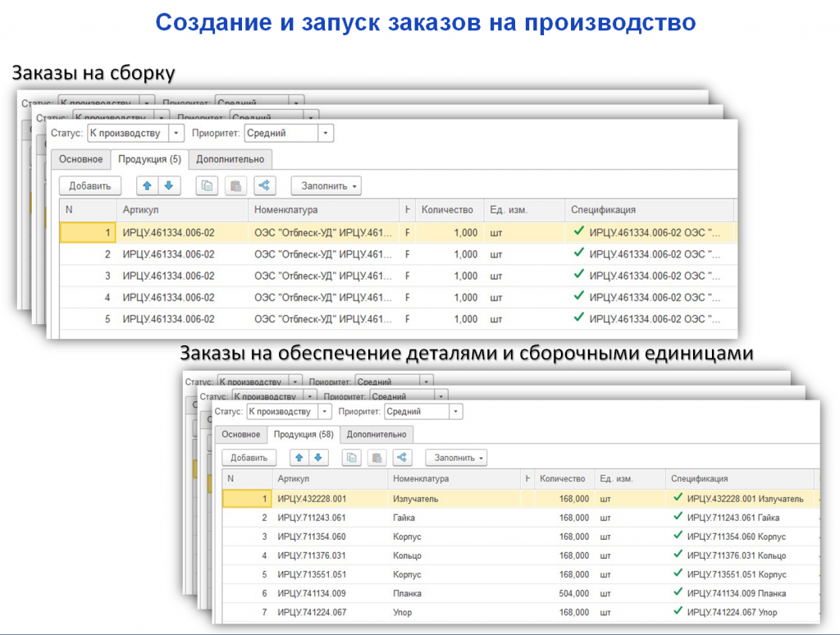Click the split icon in the Продукция (58) window
840x635 pixels.
[402, 458]
